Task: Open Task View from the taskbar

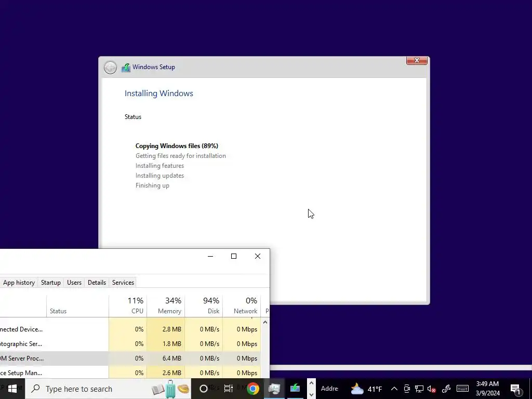Action: point(229,389)
